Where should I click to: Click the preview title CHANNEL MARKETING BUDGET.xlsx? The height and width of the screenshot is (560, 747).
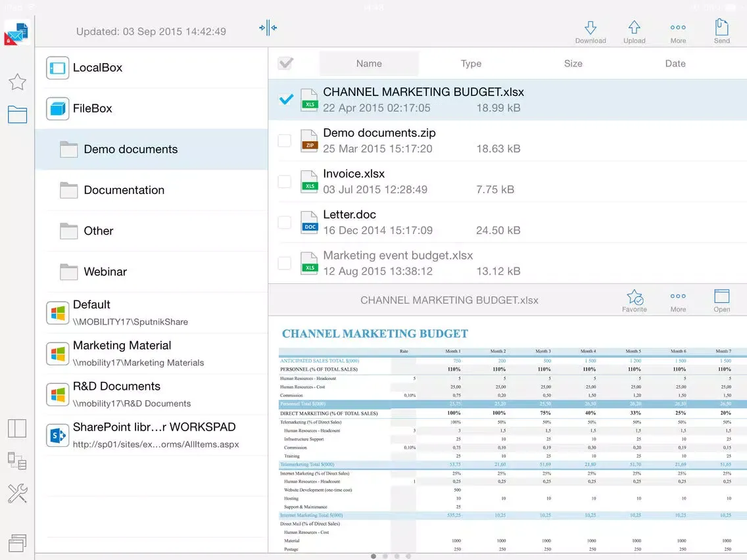(449, 300)
